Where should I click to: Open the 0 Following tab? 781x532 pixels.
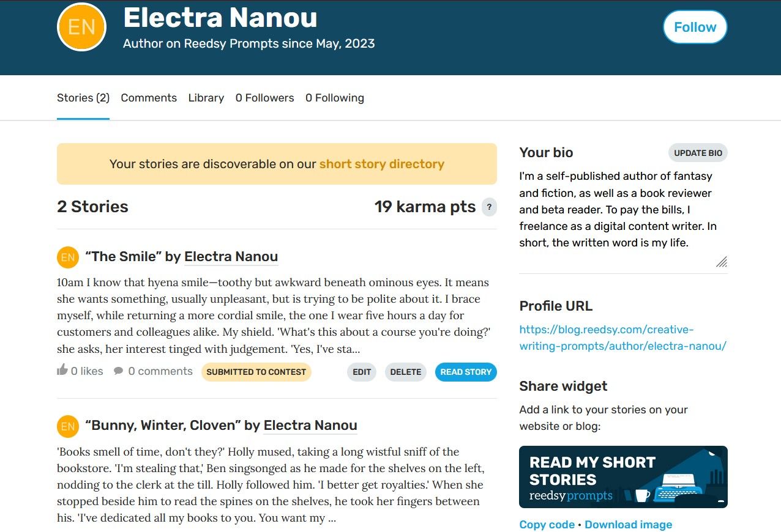click(x=335, y=98)
